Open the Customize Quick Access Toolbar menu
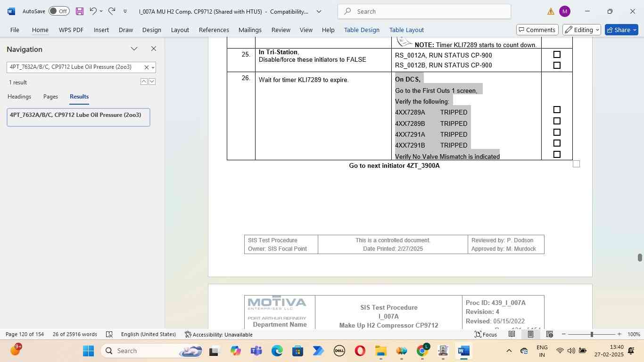This screenshot has width=644, height=362. click(125, 11)
